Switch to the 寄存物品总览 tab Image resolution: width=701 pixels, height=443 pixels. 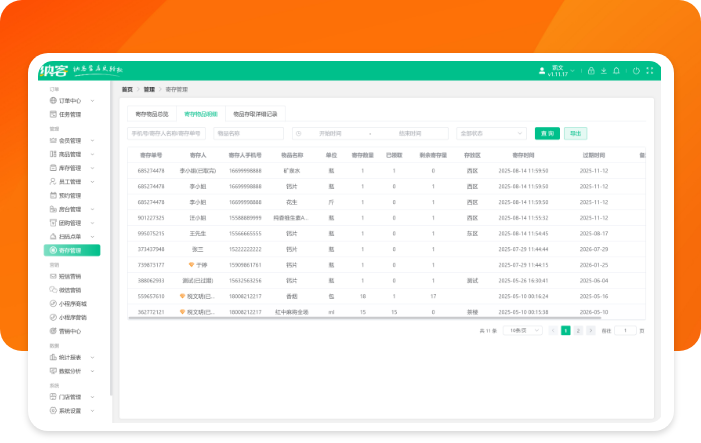pos(152,113)
